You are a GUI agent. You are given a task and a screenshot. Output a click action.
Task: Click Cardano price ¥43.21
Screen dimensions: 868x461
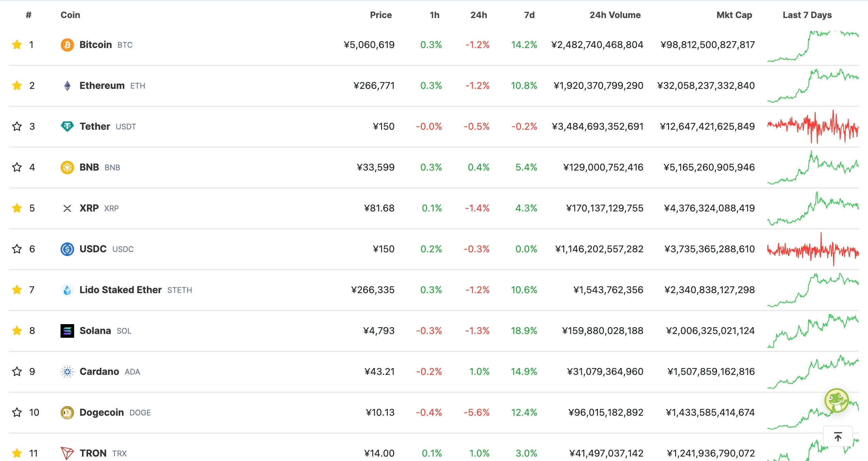[380, 371]
